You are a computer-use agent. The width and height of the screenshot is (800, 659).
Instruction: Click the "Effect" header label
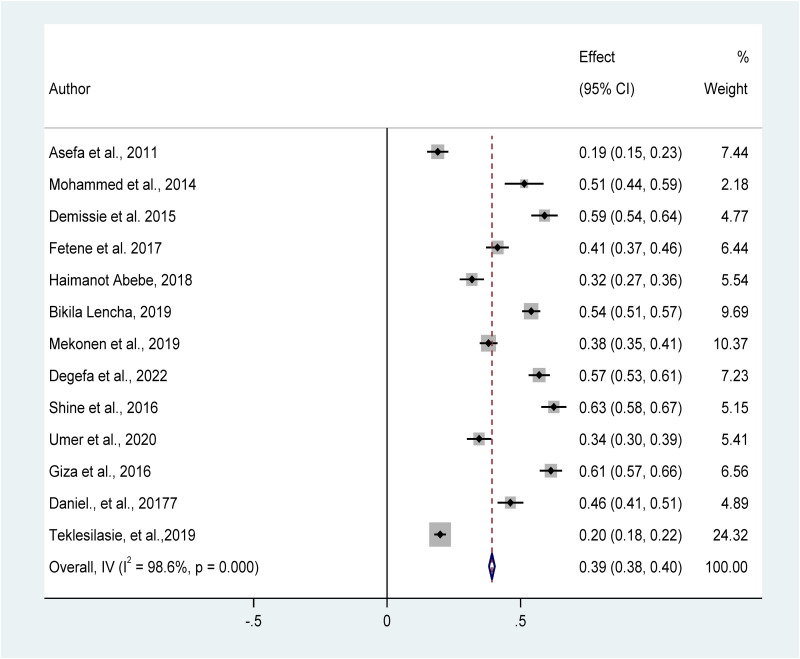click(x=596, y=57)
